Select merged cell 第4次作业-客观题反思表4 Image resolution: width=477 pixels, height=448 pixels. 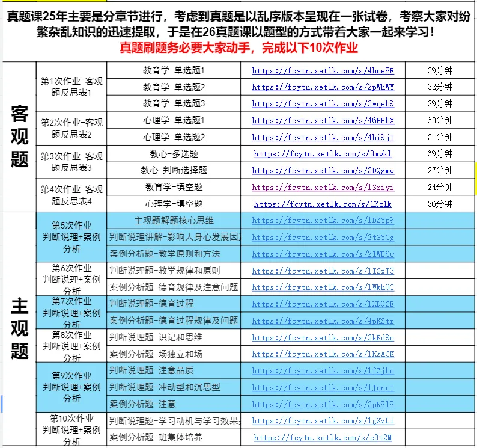tap(71, 195)
